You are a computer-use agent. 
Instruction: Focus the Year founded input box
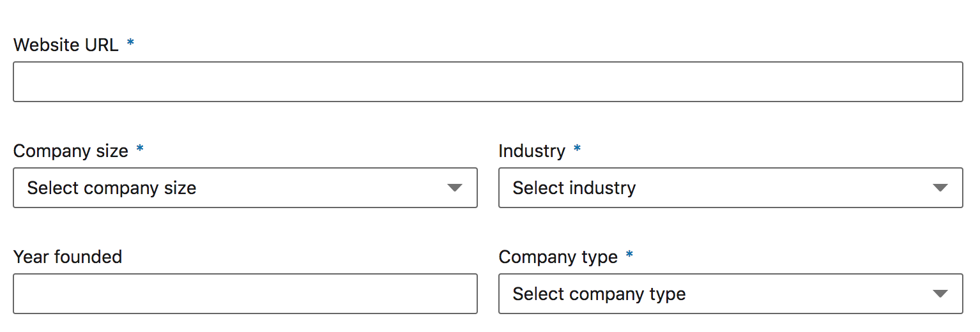tap(245, 294)
